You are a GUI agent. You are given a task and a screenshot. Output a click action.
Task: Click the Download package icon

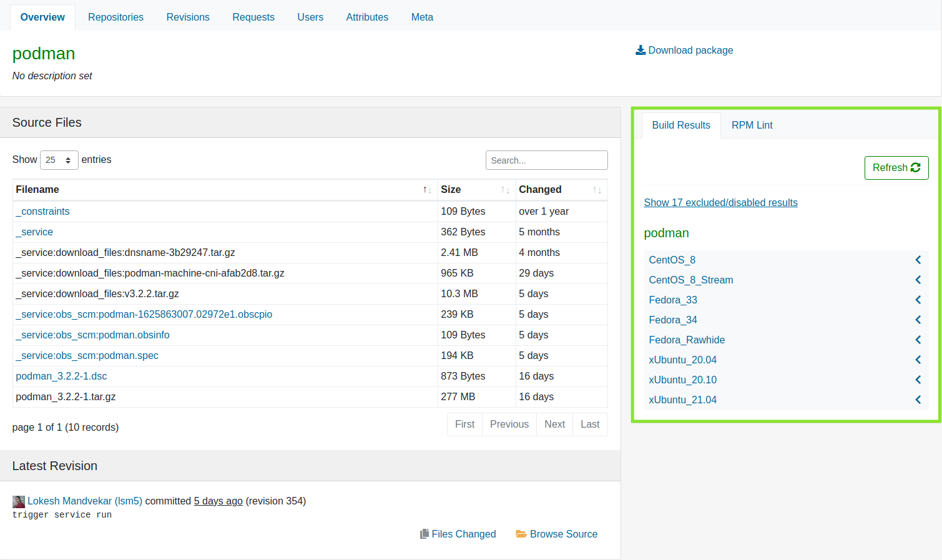point(640,50)
